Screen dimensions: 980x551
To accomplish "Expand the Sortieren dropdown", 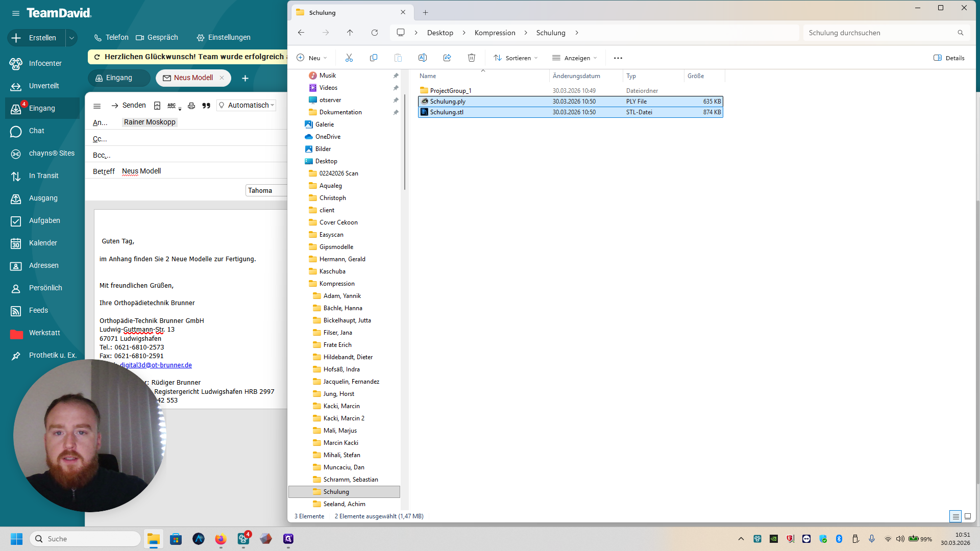I will coord(516,58).
